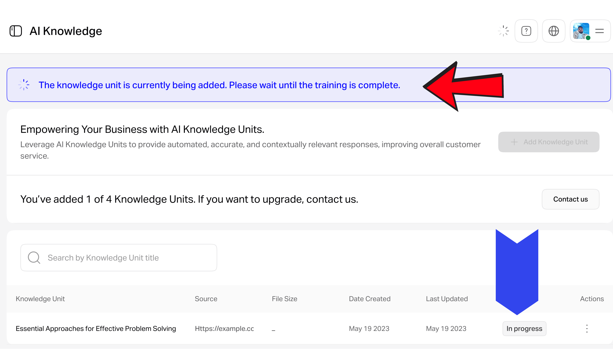This screenshot has width=613, height=364.
Task: Select Essential Approaches for Effective Problem Solving row
Action: (310, 328)
